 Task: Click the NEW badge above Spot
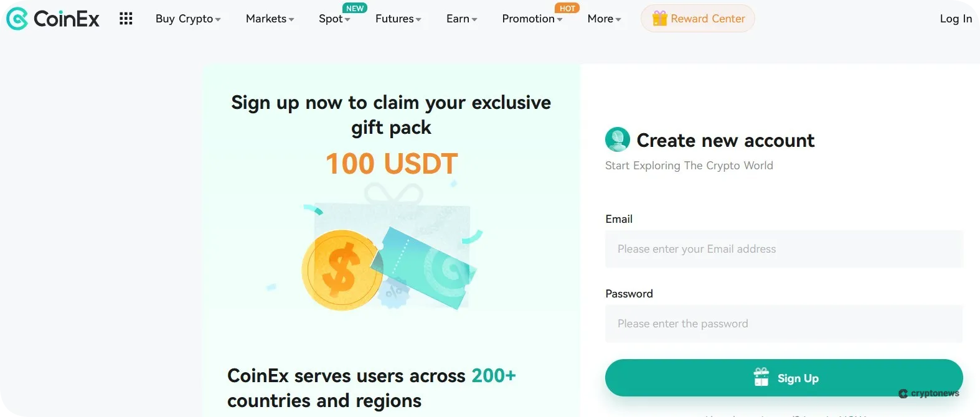tap(355, 8)
